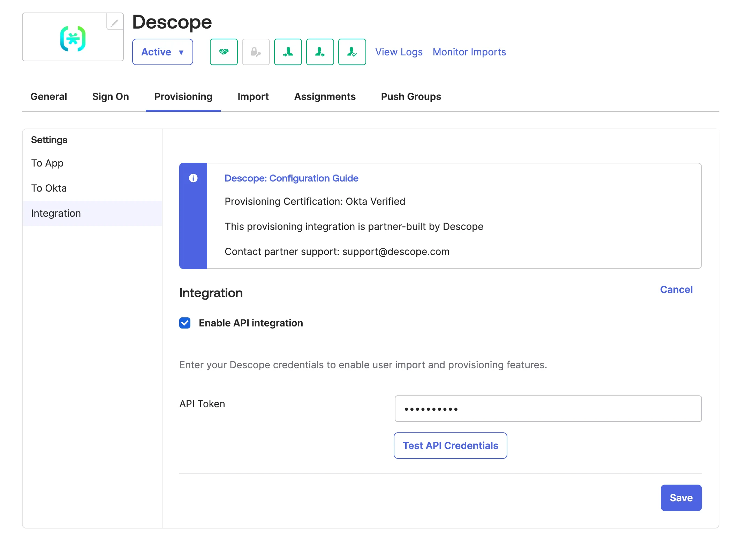Switch to the Assignments tab
The width and height of the screenshot is (756, 540).
325,97
